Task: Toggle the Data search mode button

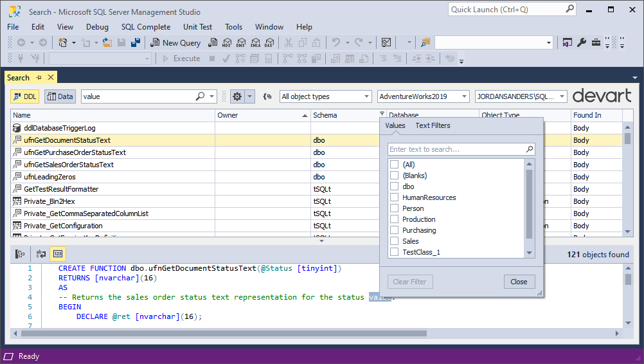Action: click(x=60, y=96)
